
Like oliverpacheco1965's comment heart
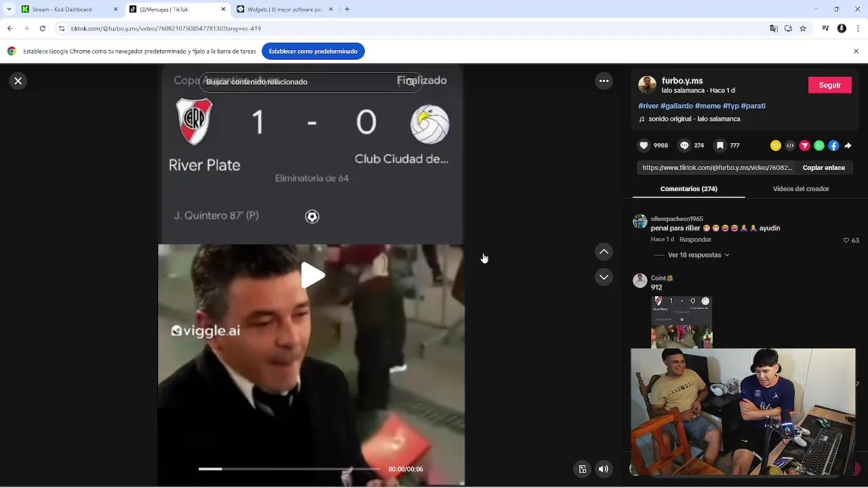(x=846, y=240)
